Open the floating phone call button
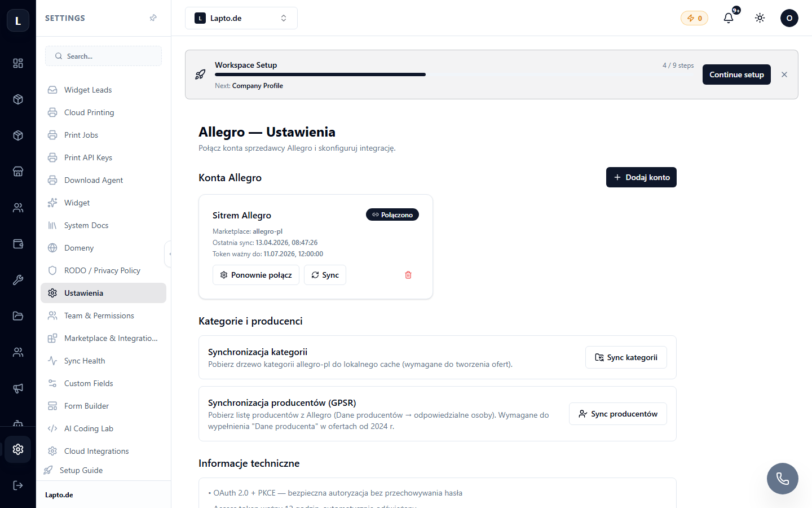Viewport: 812px width, 508px height. [783, 479]
